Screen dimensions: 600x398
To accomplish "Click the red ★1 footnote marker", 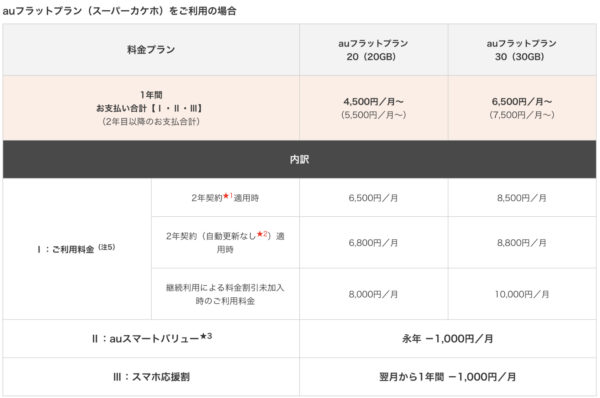I will coord(228,196).
